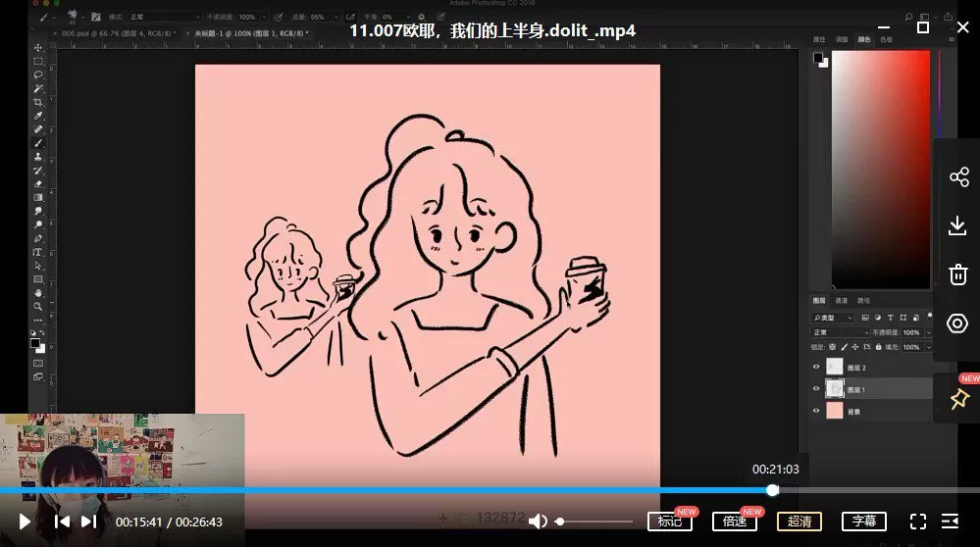Select the Healing Brush tool
The image size is (980, 547).
pyautogui.click(x=38, y=129)
